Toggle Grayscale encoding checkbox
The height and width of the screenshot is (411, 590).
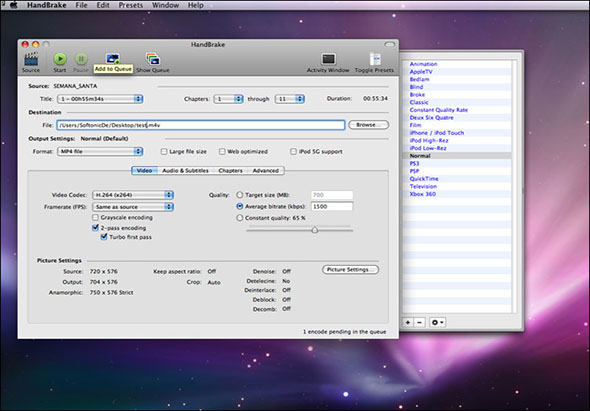[95, 218]
